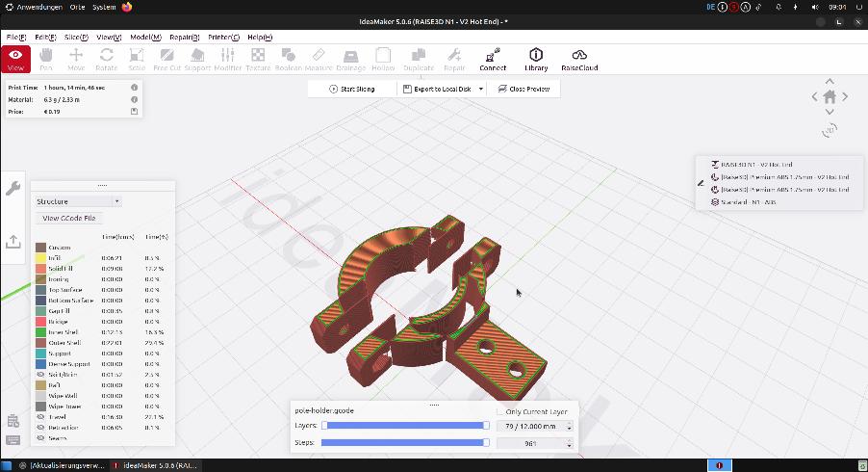Rotate view down with bottom chevron
The width and height of the screenshot is (868, 472).
point(830,112)
